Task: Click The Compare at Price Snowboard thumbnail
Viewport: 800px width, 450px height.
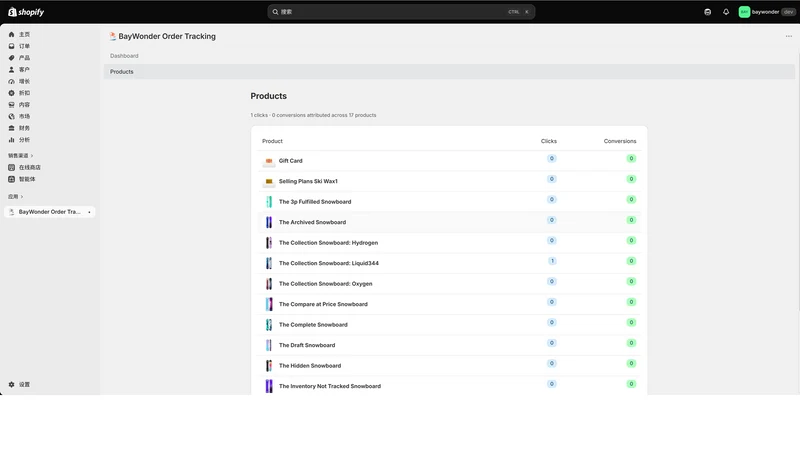Action: tap(269, 304)
